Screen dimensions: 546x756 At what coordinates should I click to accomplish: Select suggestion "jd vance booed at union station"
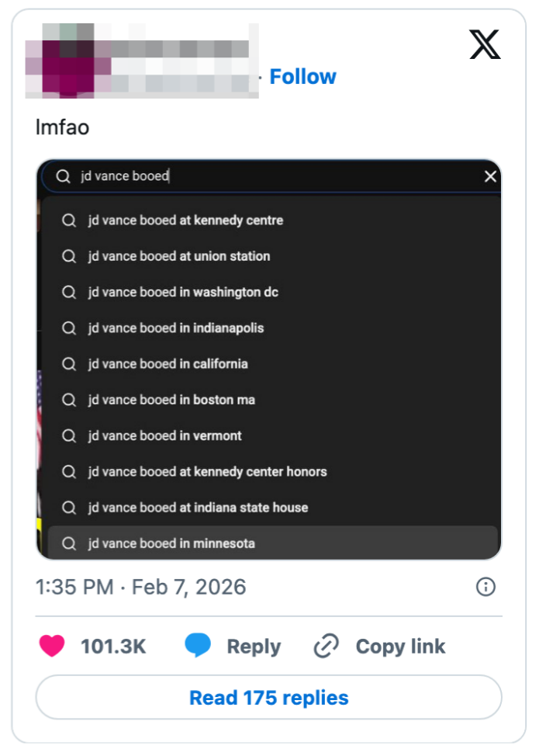179,256
